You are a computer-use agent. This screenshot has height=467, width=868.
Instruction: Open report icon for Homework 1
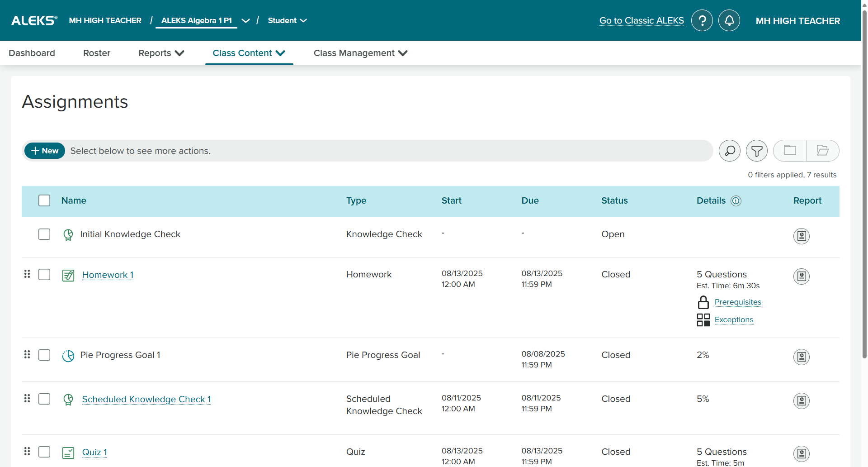[x=801, y=276]
